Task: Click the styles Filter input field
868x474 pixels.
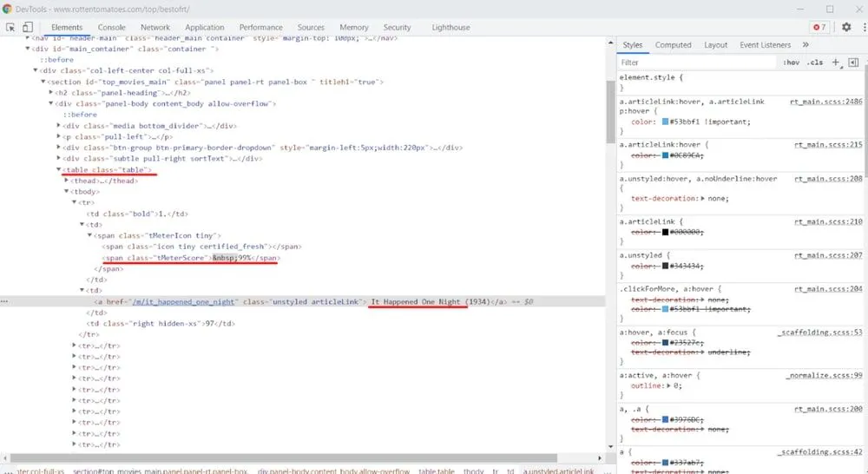Action: tap(696, 63)
